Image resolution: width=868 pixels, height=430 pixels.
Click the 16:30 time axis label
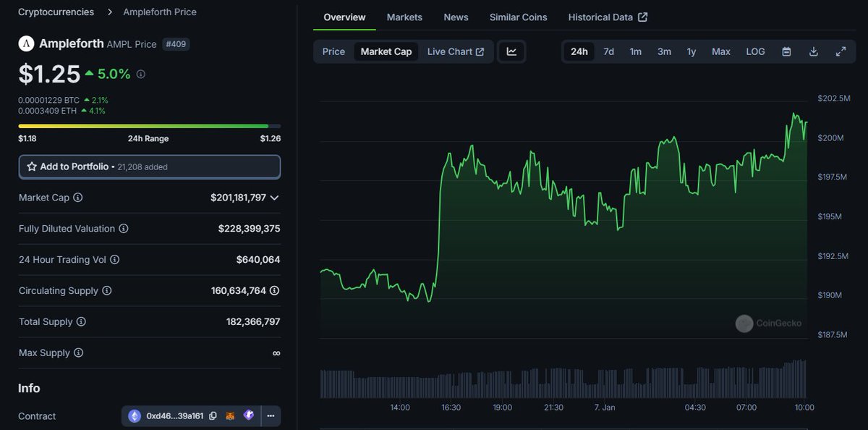tap(451, 408)
